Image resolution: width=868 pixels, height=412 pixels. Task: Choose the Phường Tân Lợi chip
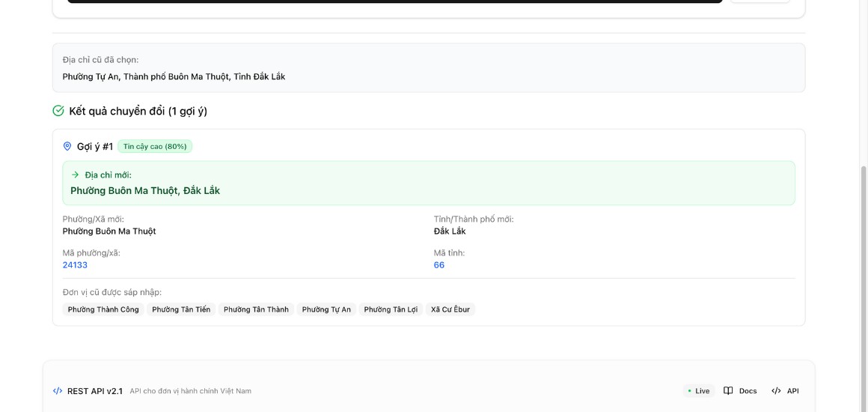tap(391, 309)
